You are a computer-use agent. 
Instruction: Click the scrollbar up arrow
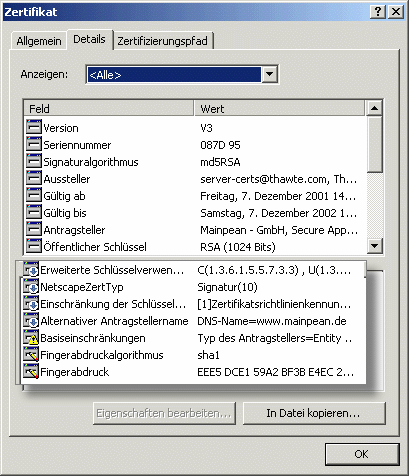coord(374,108)
